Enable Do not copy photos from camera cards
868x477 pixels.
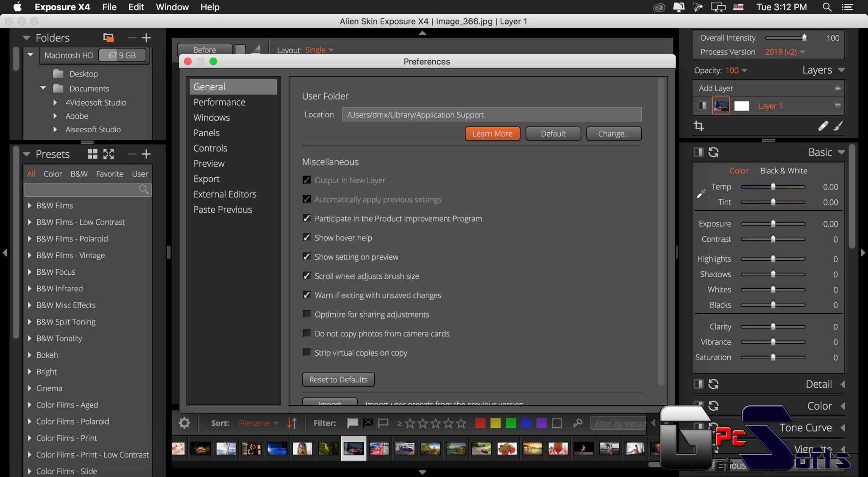(307, 333)
